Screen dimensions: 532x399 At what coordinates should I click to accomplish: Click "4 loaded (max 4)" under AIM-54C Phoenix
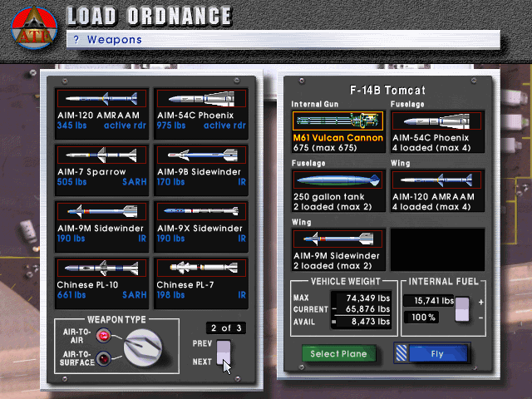pyautogui.click(x=431, y=148)
